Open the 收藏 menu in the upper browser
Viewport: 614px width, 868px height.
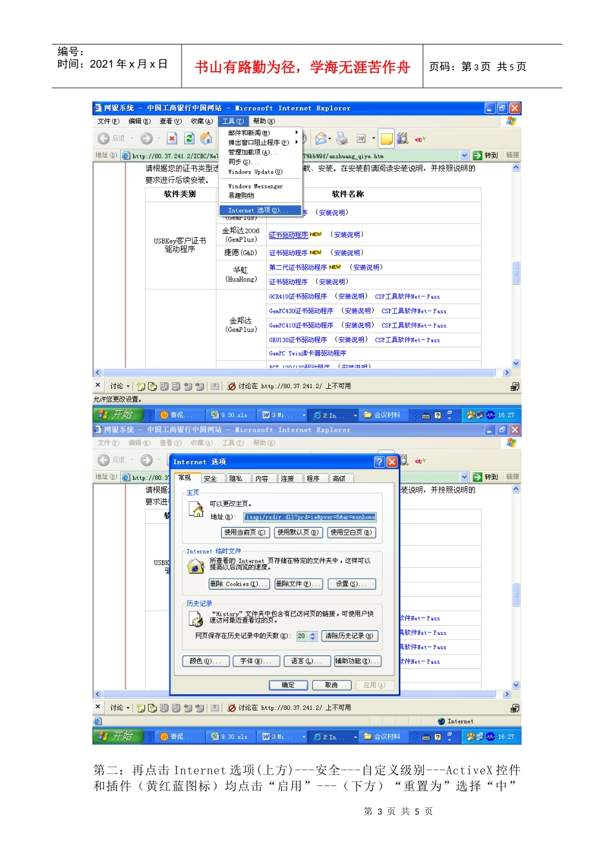click(202, 121)
